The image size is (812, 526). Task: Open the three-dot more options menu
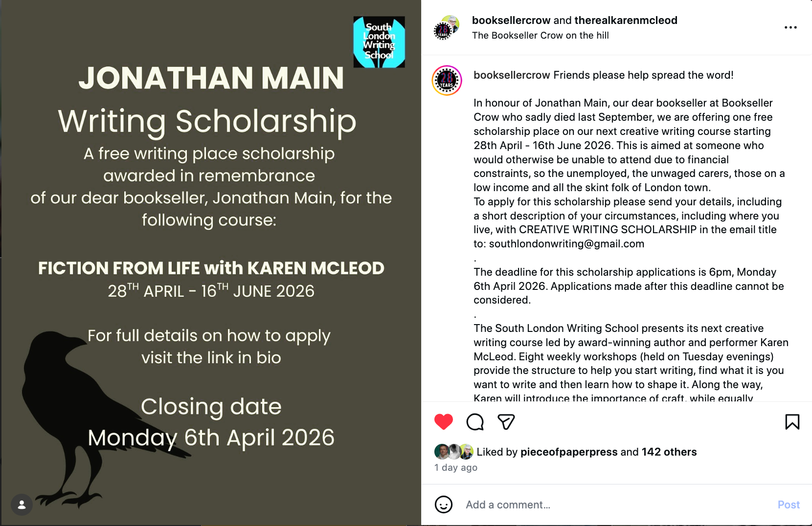coord(790,27)
